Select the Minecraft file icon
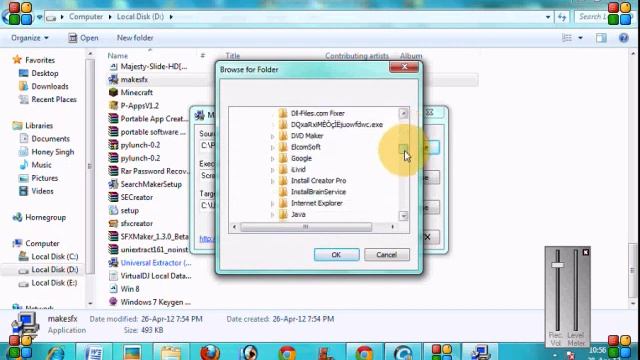This screenshot has height=360, width=640. 113,93
